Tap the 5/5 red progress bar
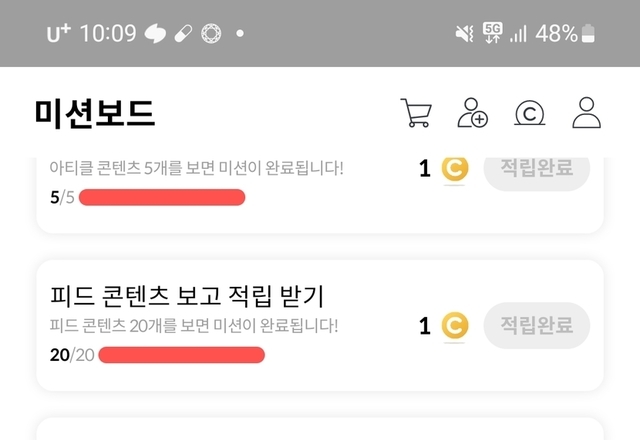 click(x=162, y=198)
